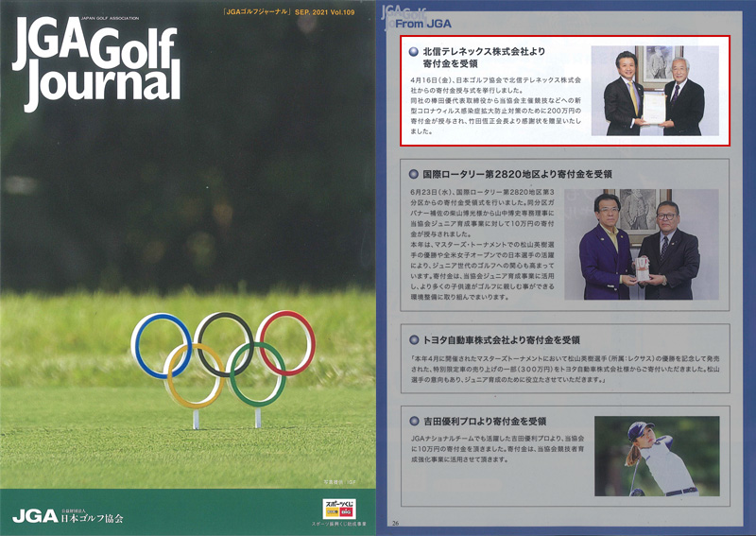Click the paragraph starting 'JGAナショナルチーム'
This screenshot has width=756, height=536.
tap(498, 449)
